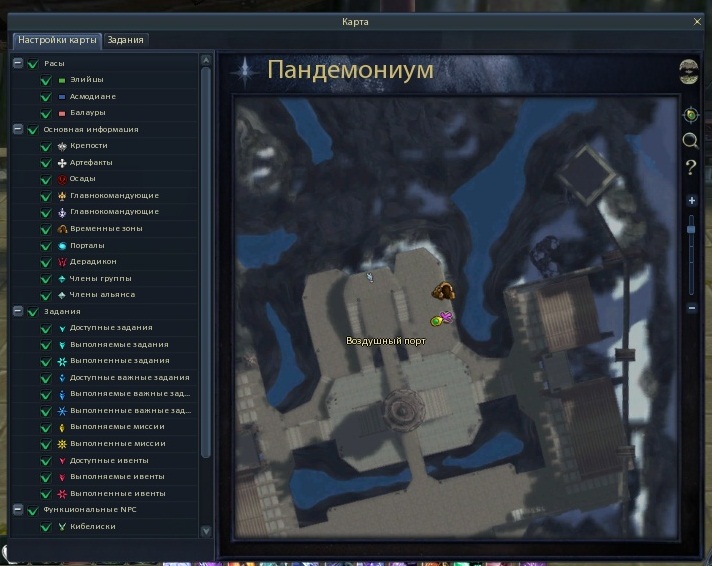Click the green Элийцы color swatch
The width and height of the screenshot is (712, 566).
tap(62, 80)
